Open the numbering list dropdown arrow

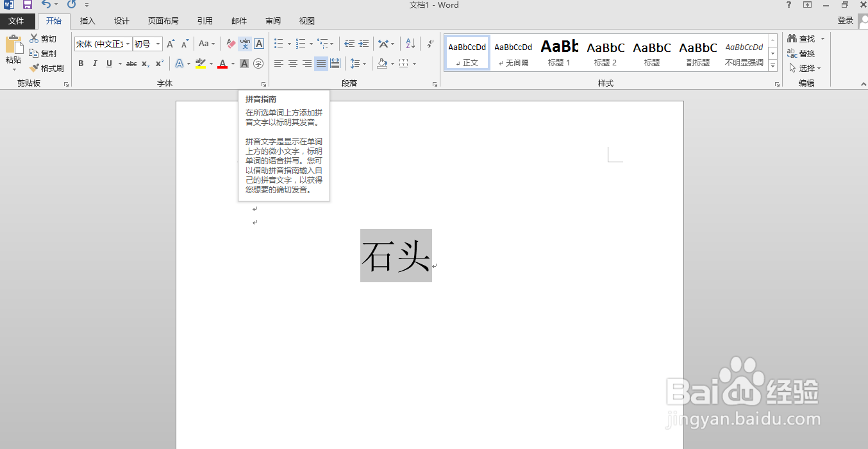(312, 44)
